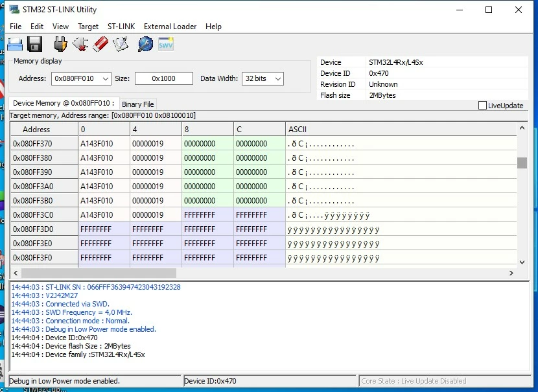
Task: Open Program and verify toolbar icon
Action: pyautogui.click(x=121, y=44)
